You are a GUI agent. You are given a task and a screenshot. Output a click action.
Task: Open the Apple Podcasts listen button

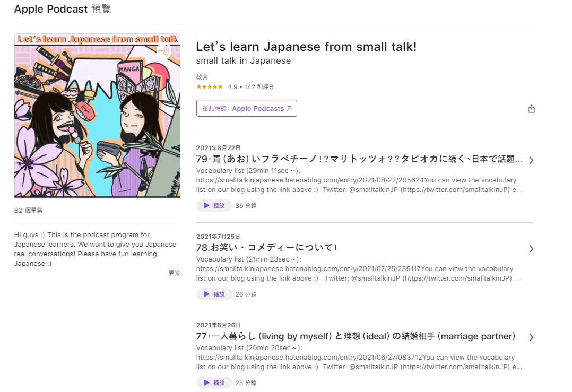click(247, 108)
